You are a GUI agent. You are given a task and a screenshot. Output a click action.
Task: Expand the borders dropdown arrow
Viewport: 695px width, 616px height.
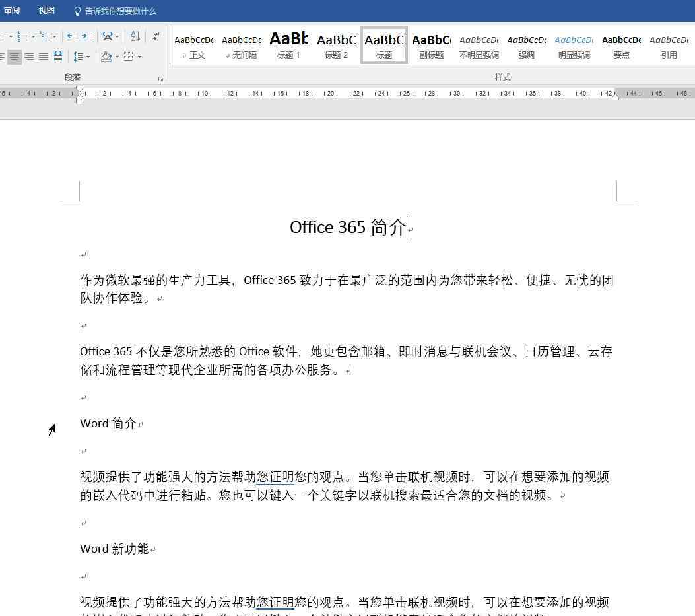click(139, 57)
